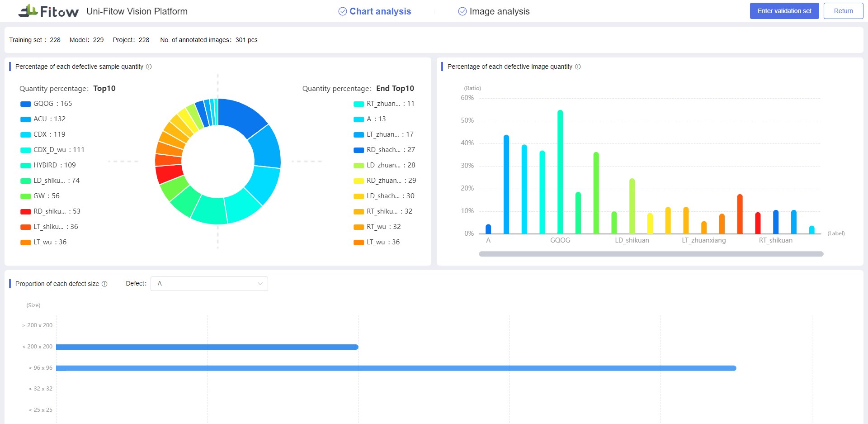Click the < 25 x 25 size label
The height and width of the screenshot is (424, 868).
[41, 410]
